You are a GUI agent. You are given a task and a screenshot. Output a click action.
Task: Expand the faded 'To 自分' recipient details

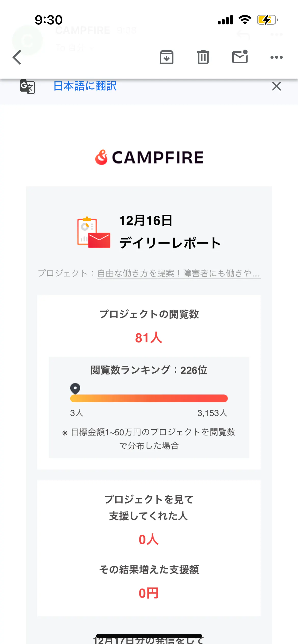[74, 48]
